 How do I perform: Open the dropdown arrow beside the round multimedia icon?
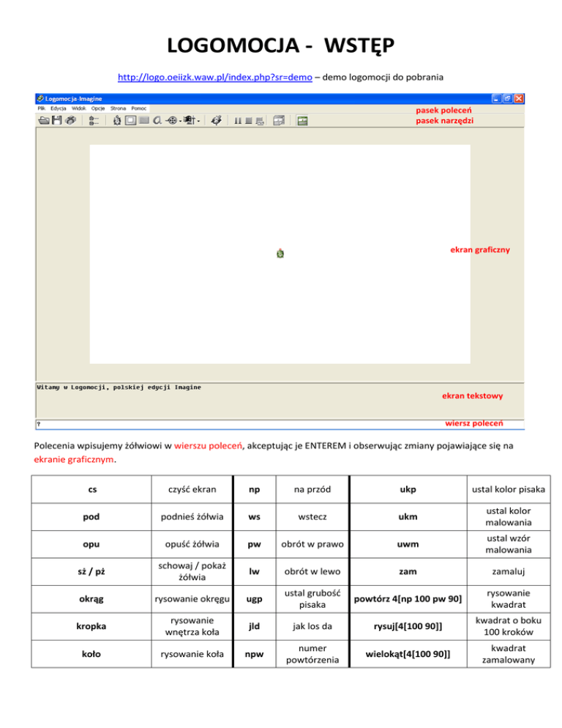[179, 121]
